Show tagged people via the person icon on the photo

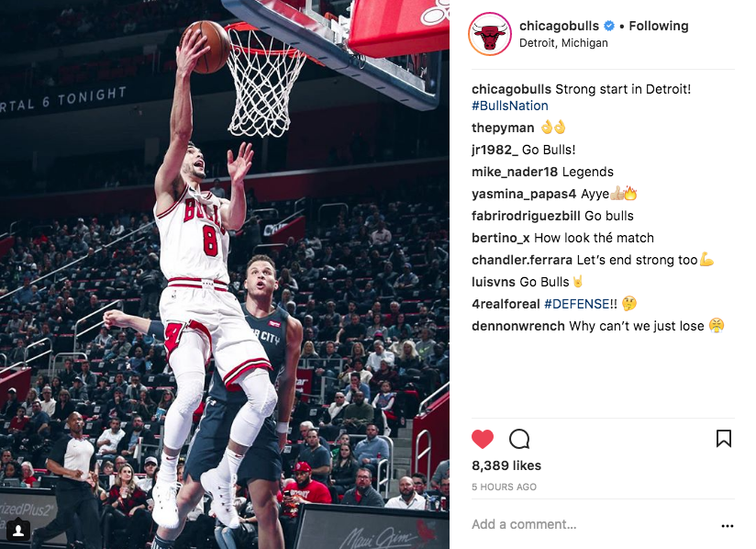tap(18, 531)
